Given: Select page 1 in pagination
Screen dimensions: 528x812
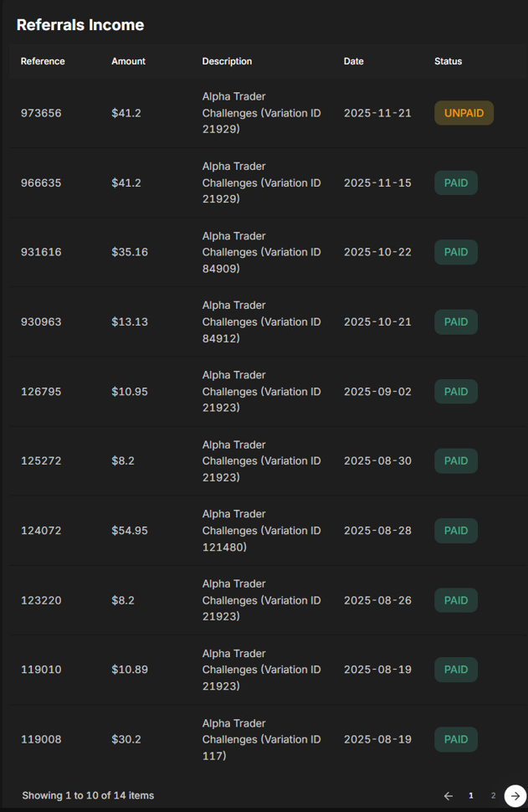Looking at the screenshot, I should [x=471, y=795].
